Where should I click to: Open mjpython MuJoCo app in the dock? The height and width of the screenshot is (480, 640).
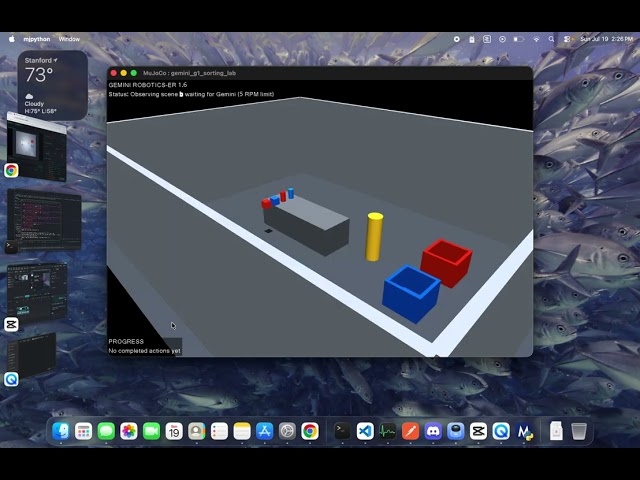tap(524, 431)
